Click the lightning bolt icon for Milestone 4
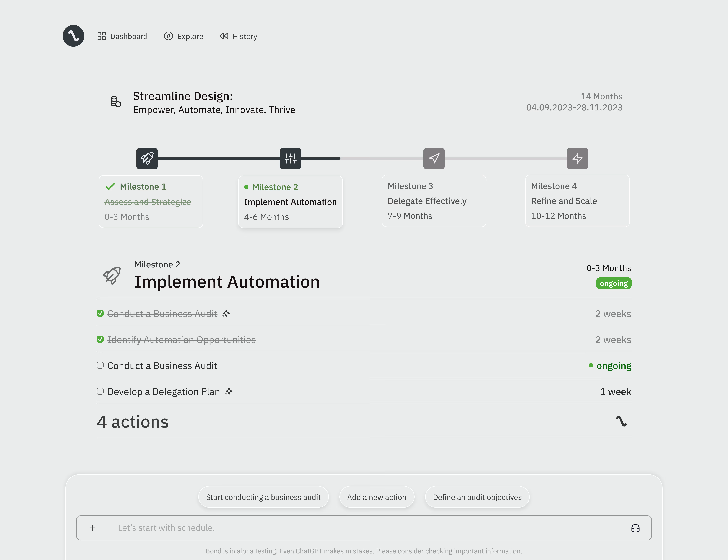This screenshot has width=728, height=560. [x=577, y=159]
